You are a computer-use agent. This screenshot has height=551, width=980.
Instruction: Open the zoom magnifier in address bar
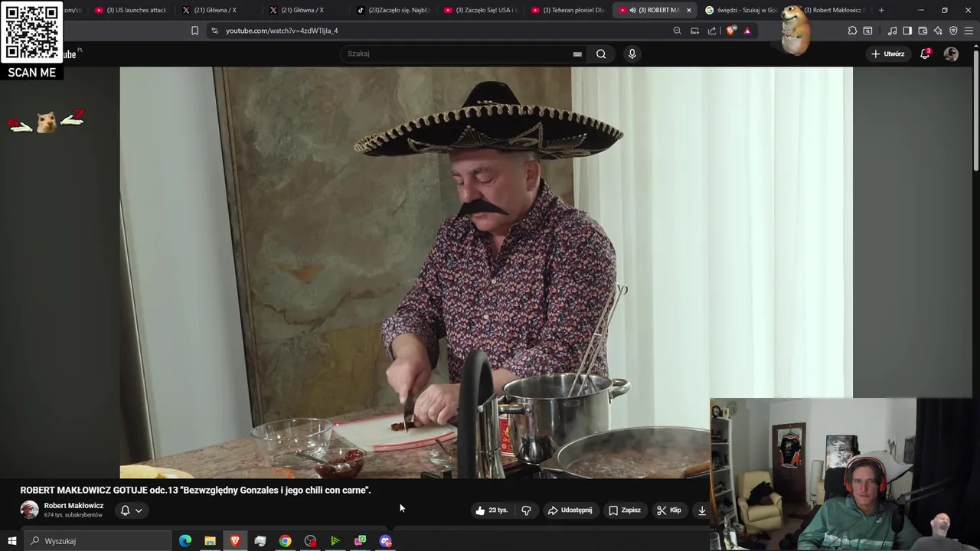tap(677, 31)
